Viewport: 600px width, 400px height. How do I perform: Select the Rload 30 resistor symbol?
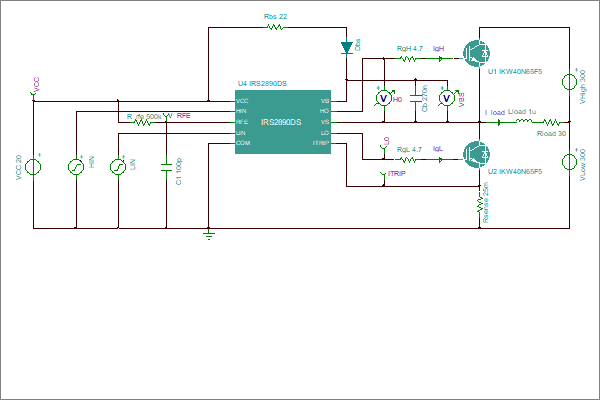[551, 122]
